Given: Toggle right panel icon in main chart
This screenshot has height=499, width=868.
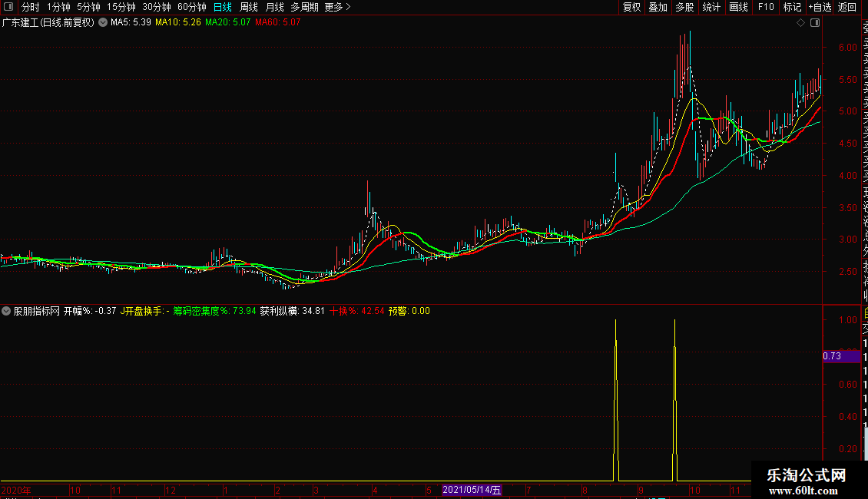Looking at the screenshot, I should tap(815, 23).
